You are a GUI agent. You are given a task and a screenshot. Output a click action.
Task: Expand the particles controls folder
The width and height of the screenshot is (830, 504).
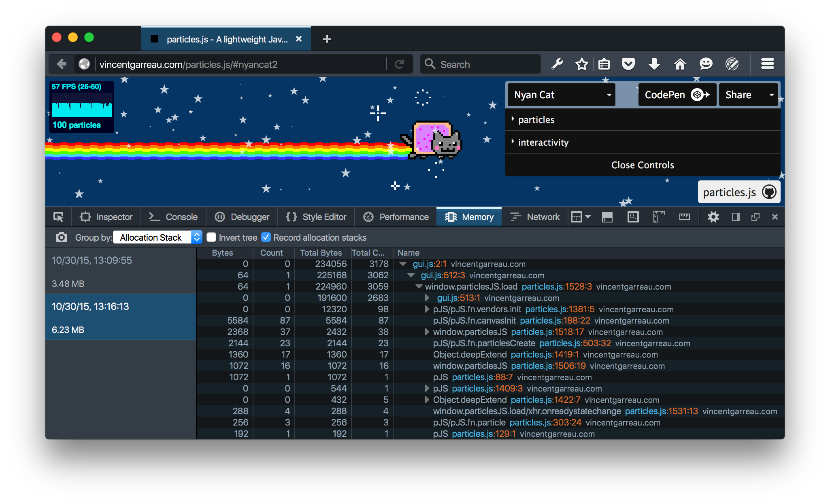(643, 119)
